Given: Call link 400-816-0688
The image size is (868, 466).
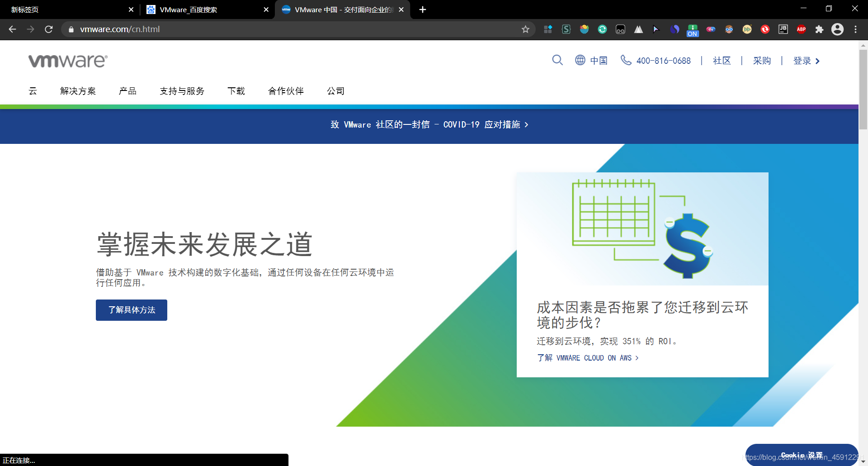Looking at the screenshot, I should click(x=663, y=61).
